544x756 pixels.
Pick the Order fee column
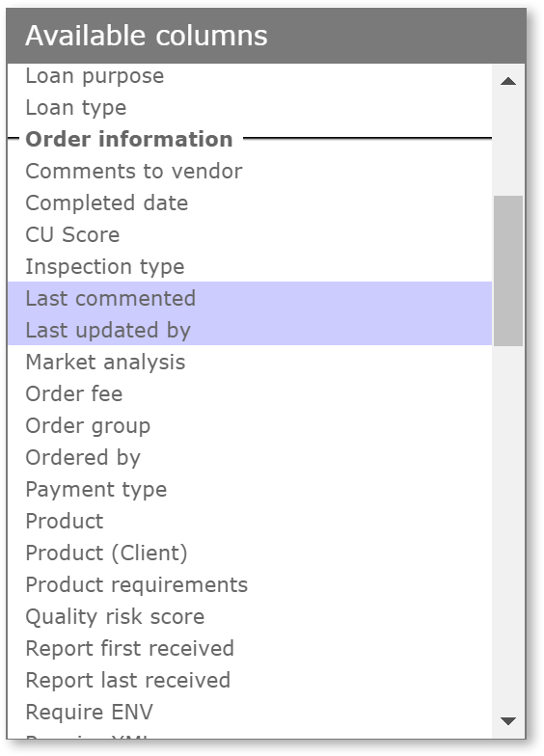coord(250,393)
